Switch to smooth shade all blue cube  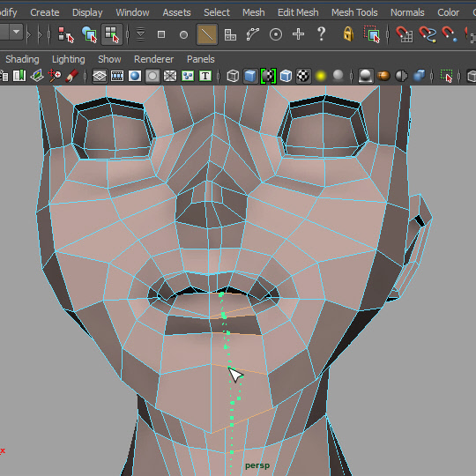[x=250, y=76]
